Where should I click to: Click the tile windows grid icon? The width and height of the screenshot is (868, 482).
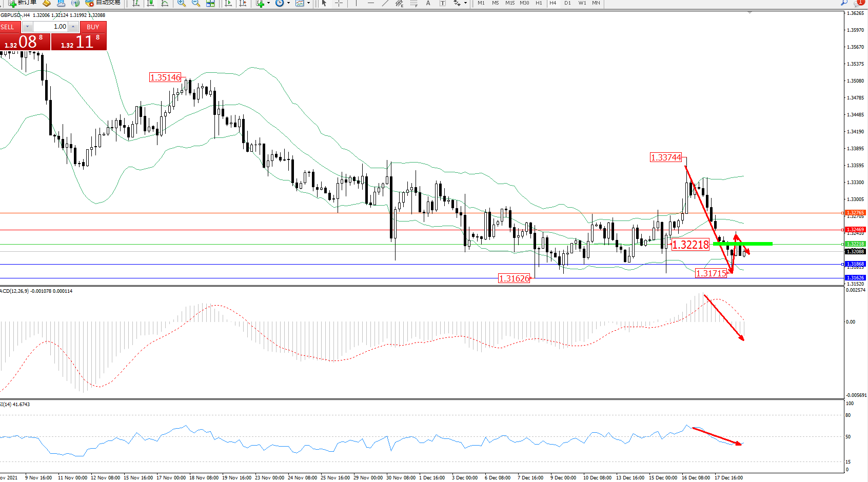(210, 3)
